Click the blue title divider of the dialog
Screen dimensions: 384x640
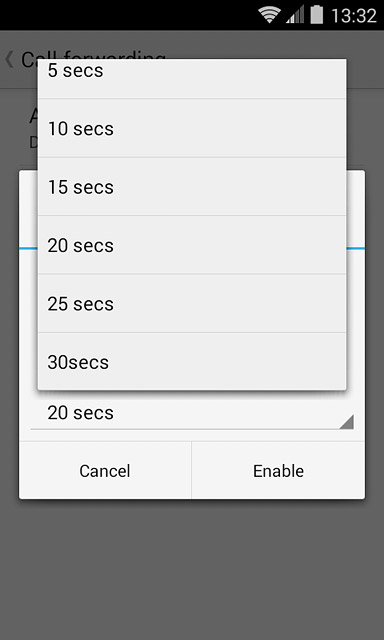pyautogui.click(x=355, y=248)
